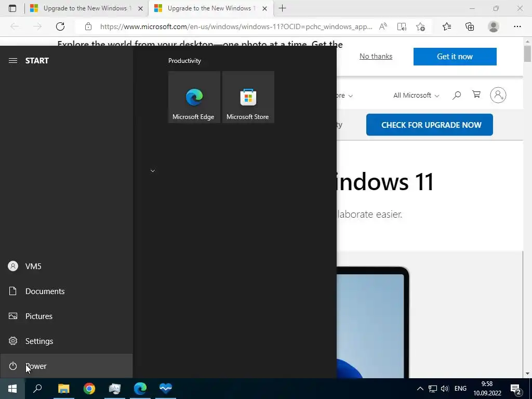Open Edge Settings and more menu
This screenshot has width=532, height=399.
click(x=517, y=26)
